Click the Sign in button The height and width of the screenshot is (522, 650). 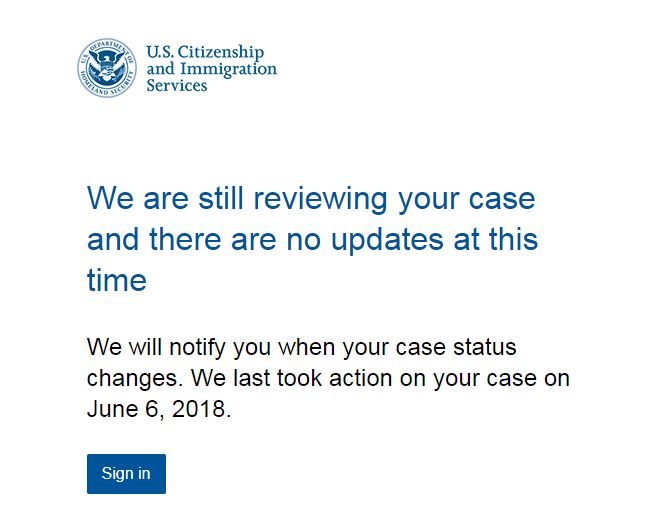coord(126,474)
